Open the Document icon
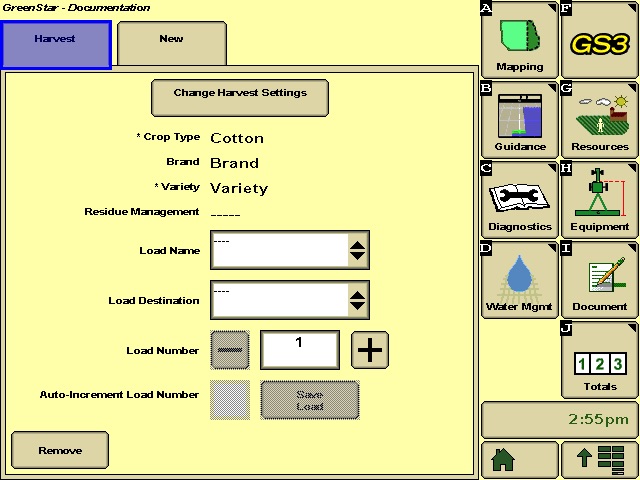The height and width of the screenshot is (480, 640). coord(599,280)
